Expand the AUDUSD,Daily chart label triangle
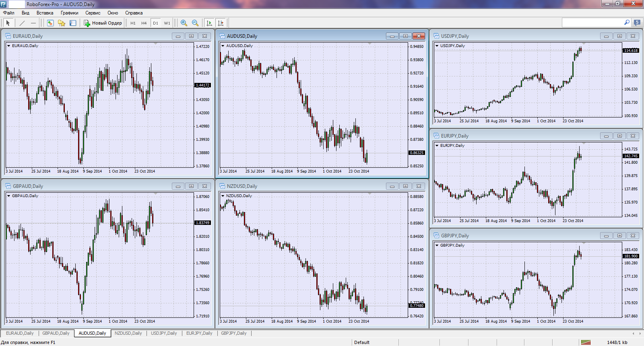The width and height of the screenshot is (644, 346). (x=223, y=45)
